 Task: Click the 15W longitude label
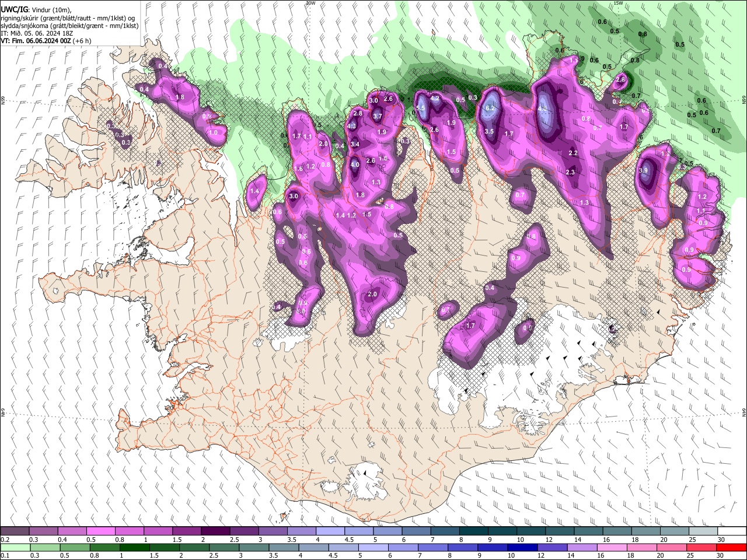tap(618, 3)
